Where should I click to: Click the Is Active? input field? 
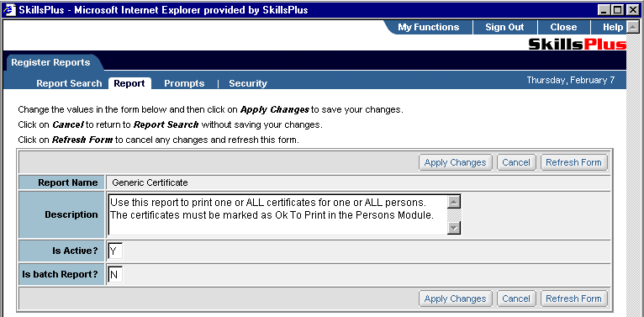tap(115, 251)
